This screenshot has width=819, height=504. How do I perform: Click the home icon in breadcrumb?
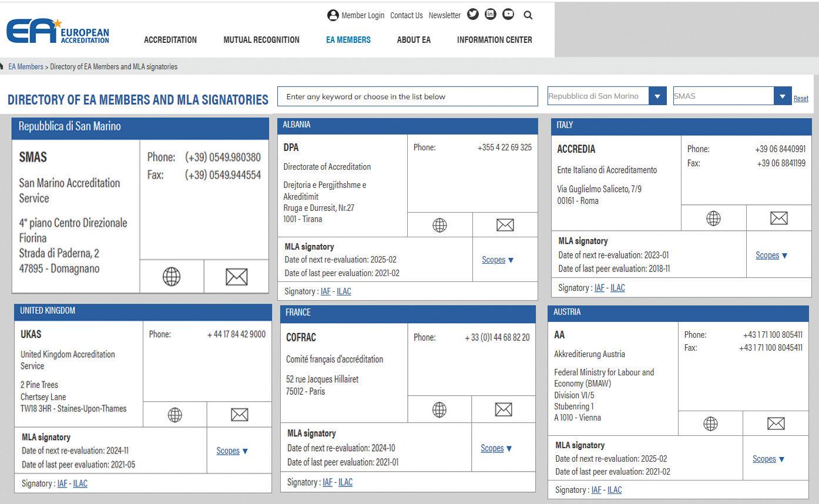(2, 66)
